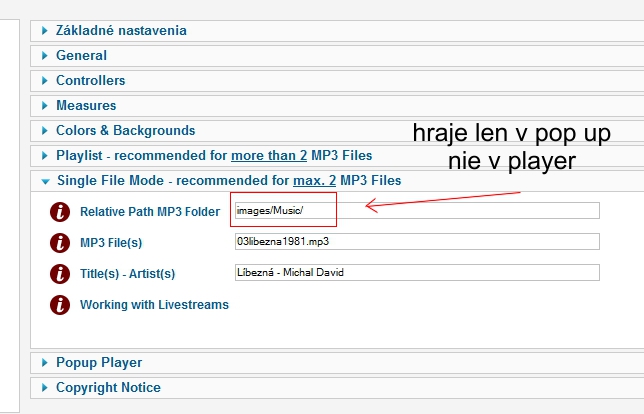Image resolution: width=644 pixels, height=414 pixels.
Task: Click info icon beside MP3 File(s)
Action: coord(61,242)
